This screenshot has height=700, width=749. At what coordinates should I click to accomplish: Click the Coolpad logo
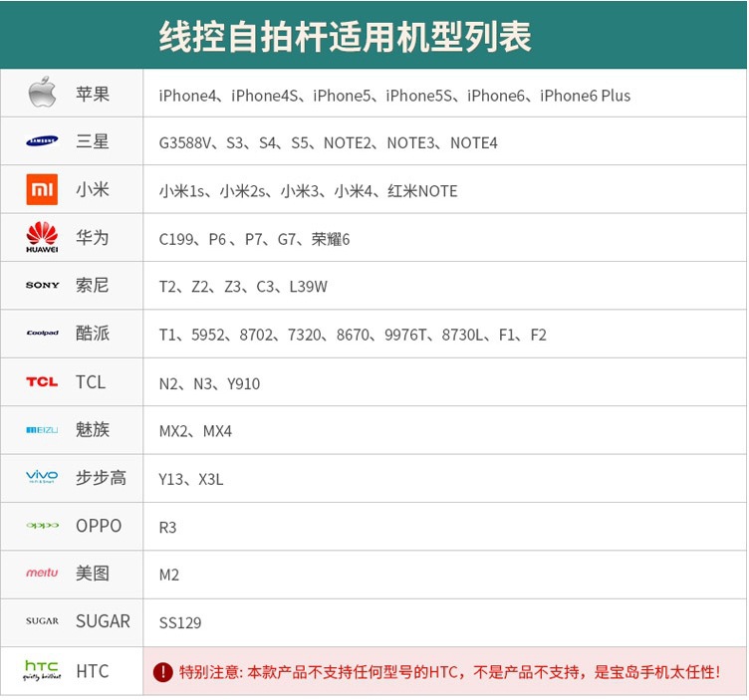[x=42, y=333]
